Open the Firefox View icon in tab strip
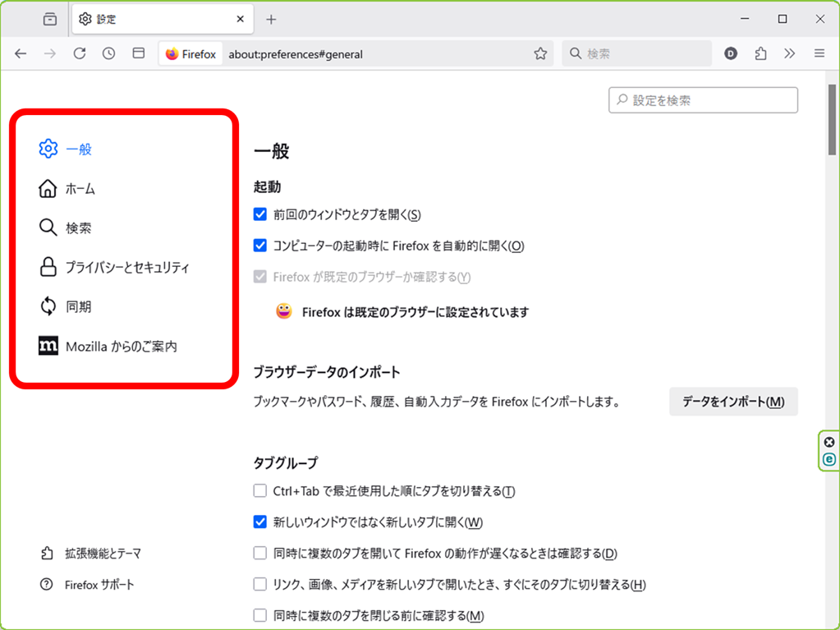 click(50, 19)
